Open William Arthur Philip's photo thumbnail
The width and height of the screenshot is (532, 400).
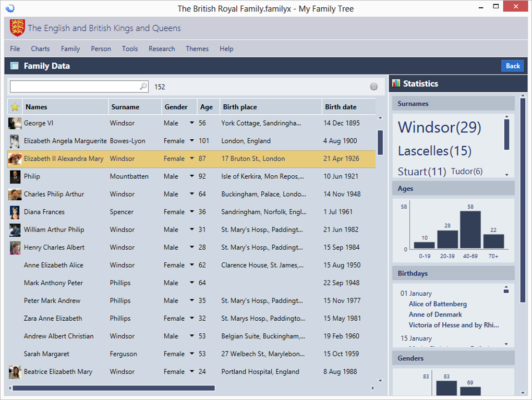point(15,229)
